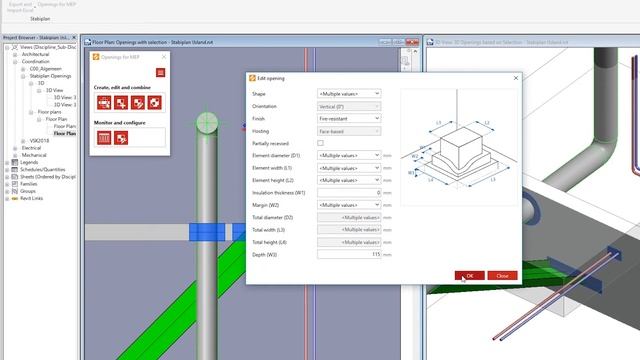This screenshot has width=640, height=360.
Task: Click the 3D View window title icon
Action: [430, 42]
